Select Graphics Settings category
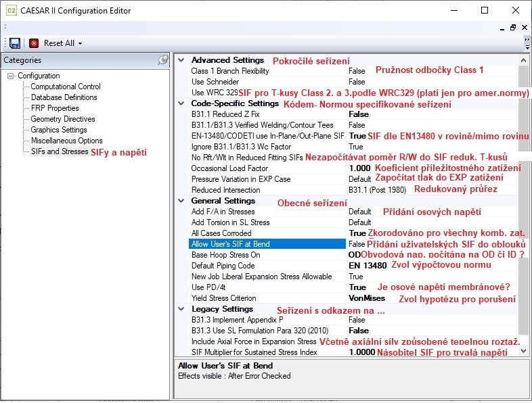532x403 pixels. [x=59, y=130]
